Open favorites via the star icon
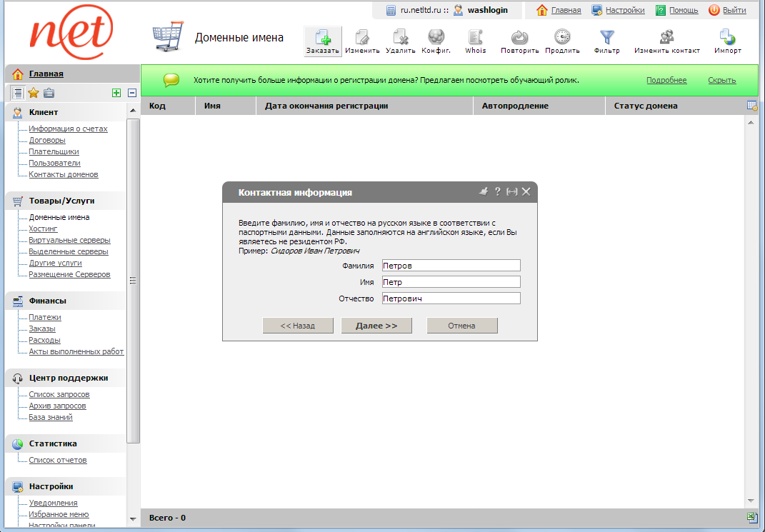Image resolution: width=765 pixels, height=532 pixels. (x=33, y=93)
